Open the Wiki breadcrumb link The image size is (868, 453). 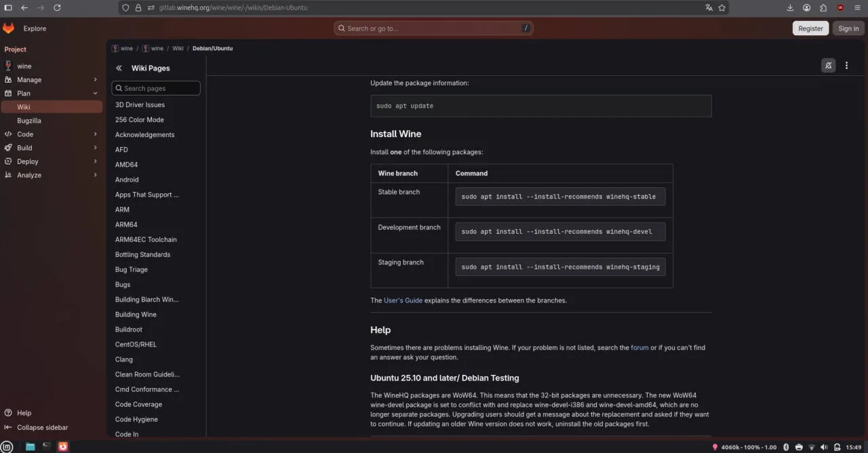click(178, 48)
